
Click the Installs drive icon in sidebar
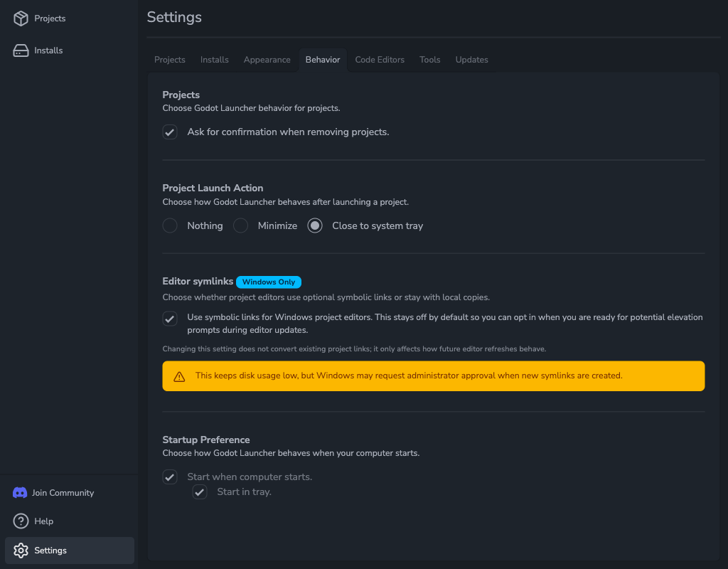(21, 50)
